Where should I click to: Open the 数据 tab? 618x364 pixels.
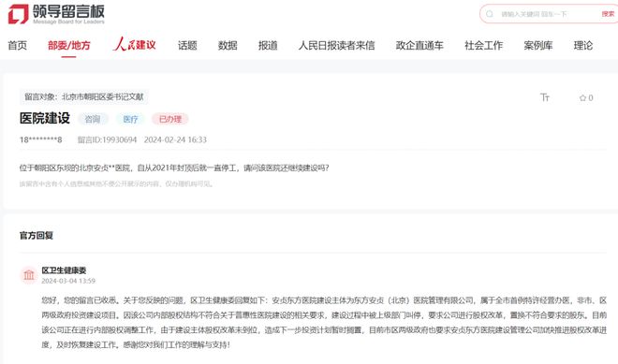click(228, 45)
